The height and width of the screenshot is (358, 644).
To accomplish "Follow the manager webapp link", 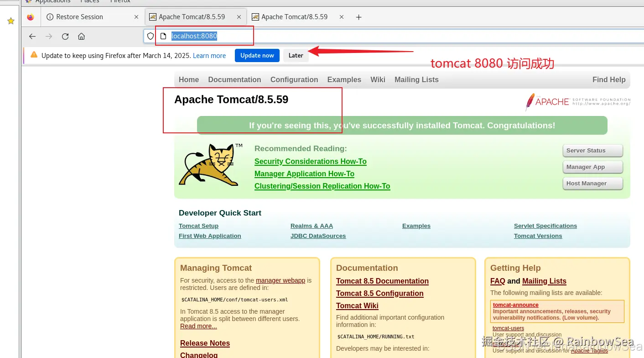I will point(280,280).
